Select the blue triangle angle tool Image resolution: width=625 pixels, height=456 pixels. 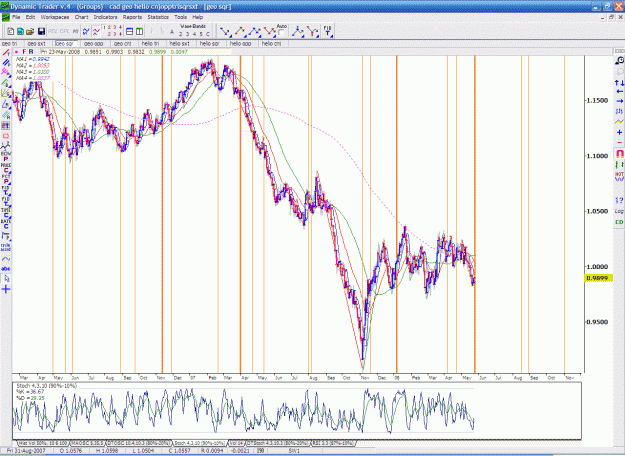6,105
